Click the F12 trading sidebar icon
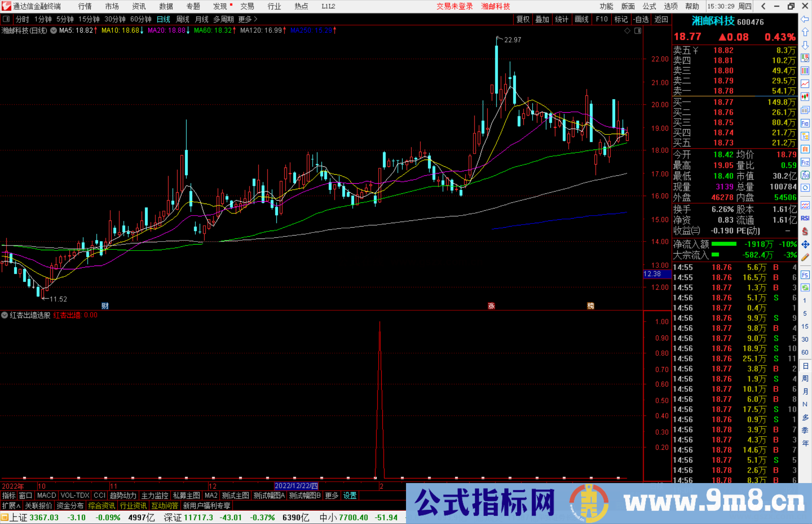Viewport: 812px width, 524px height. point(805,162)
